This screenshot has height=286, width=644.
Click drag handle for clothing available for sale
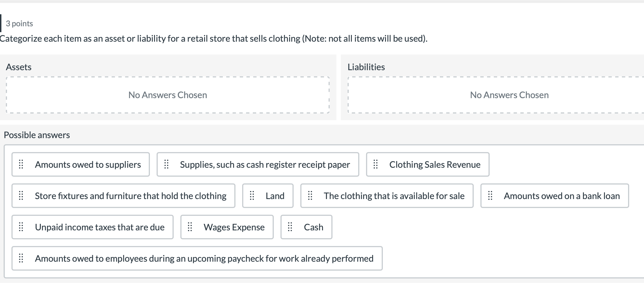tap(310, 196)
